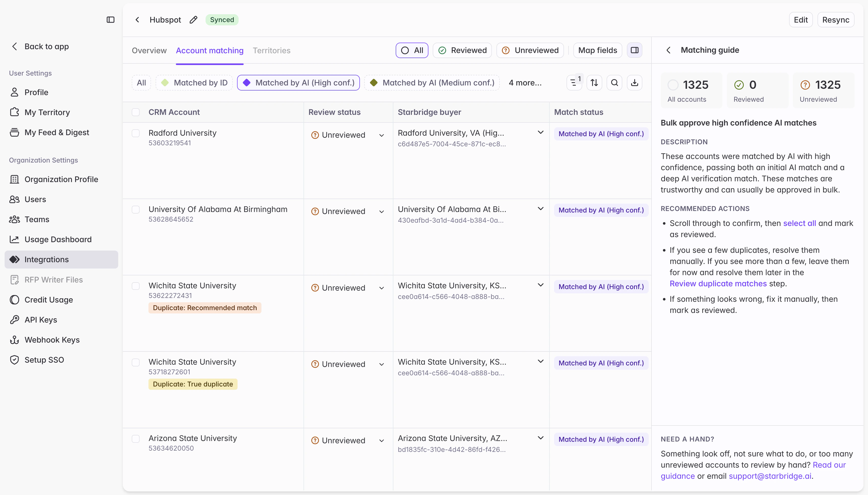Click the search magnifier icon in table toolbar
The height and width of the screenshot is (495, 868).
click(x=614, y=83)
